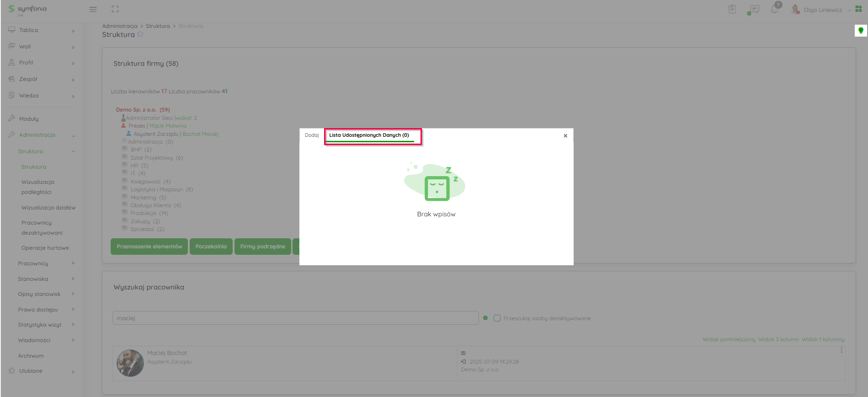Viewport: 868px width, 397px height.
Task: Click the hamburger menu icon
Action: pos(93,9)
